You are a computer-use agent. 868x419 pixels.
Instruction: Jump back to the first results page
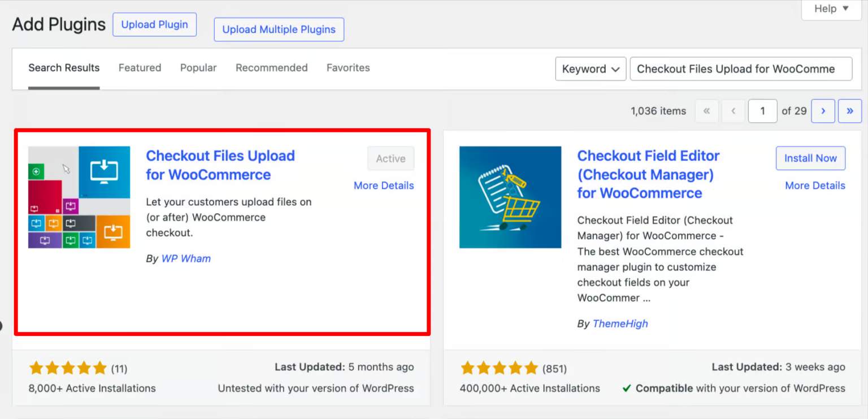706,111
